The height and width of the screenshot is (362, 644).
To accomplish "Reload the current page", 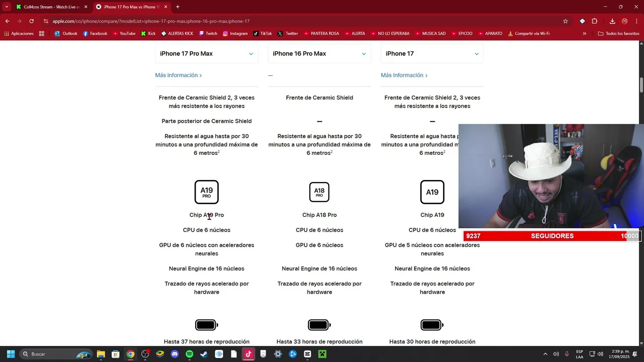I will tap(31, 21).
